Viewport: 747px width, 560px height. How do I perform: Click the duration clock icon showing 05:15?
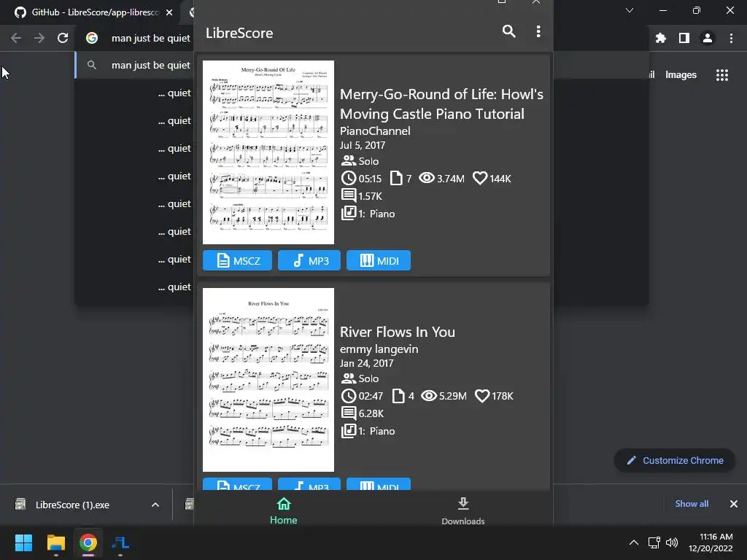(x=349, y=178)
